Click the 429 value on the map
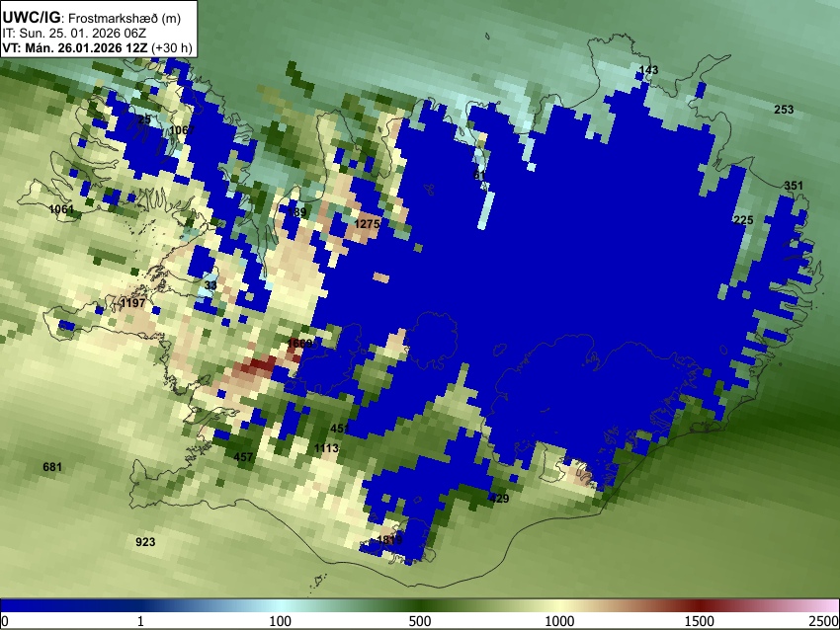 pyautogui.click(x=499, y=499)
